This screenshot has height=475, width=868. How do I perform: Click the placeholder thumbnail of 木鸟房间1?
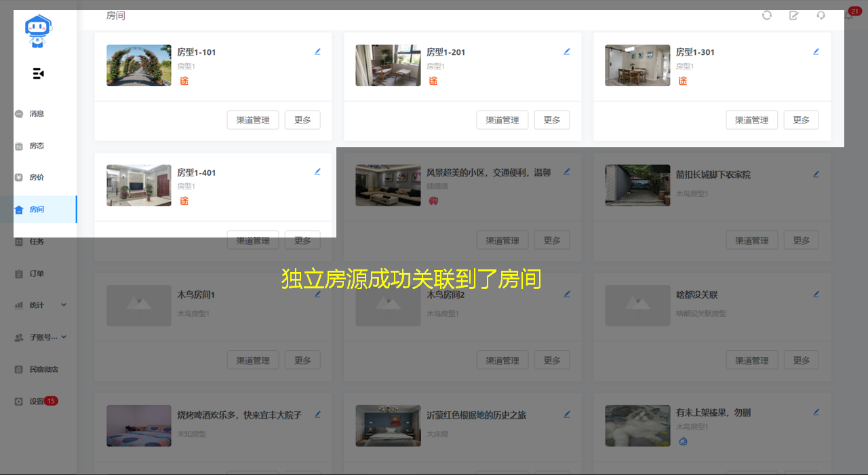coord(139,305)
